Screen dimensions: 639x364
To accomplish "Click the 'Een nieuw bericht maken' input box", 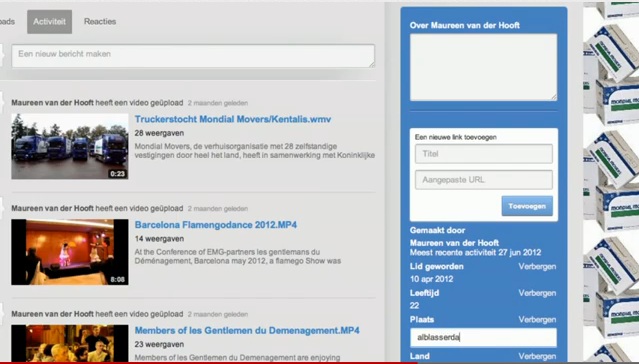I will click(193, 56).
